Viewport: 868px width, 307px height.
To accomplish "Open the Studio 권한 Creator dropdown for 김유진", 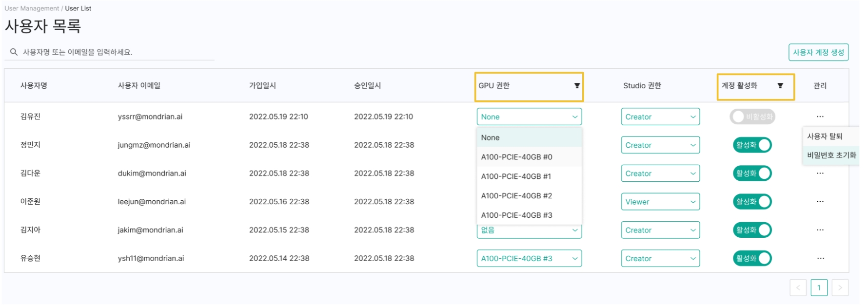I will [x=660, y=117].
